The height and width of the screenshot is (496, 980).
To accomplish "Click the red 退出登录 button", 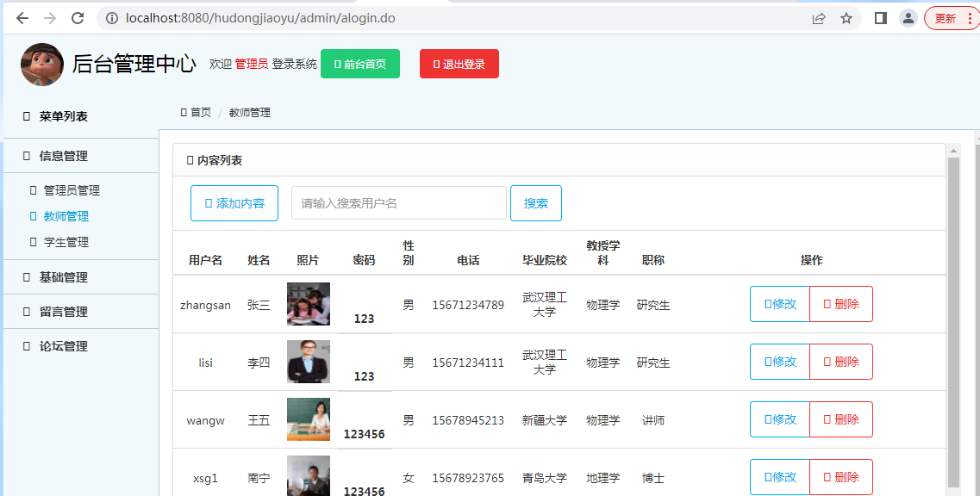I will pyautogui.click(x=459, y=64).
